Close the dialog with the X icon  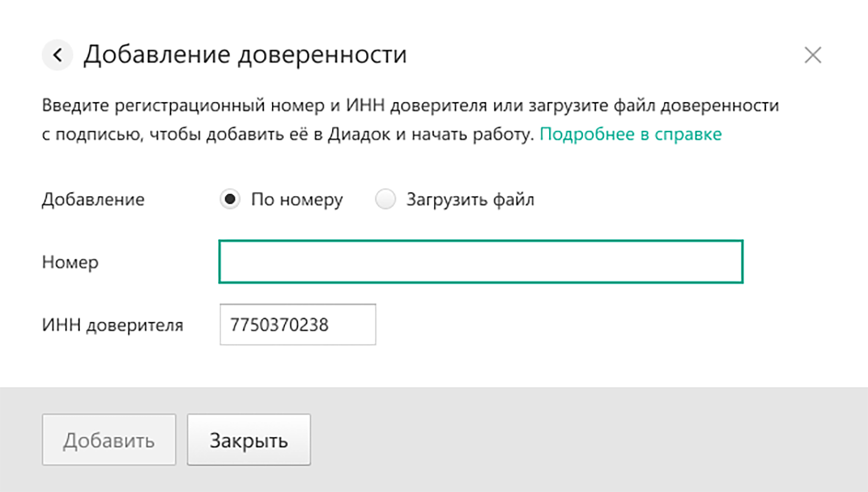point(812,55)
